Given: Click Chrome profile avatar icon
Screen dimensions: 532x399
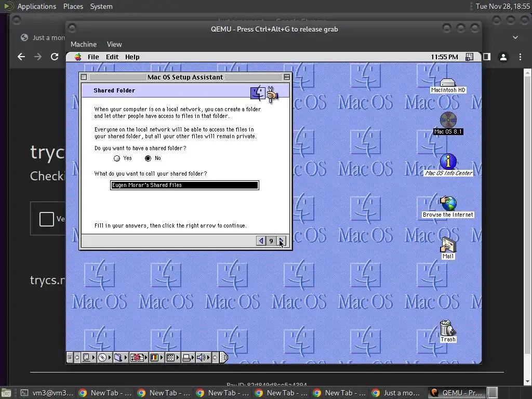Looking at the screenshot, I should [x=503, y=57].
